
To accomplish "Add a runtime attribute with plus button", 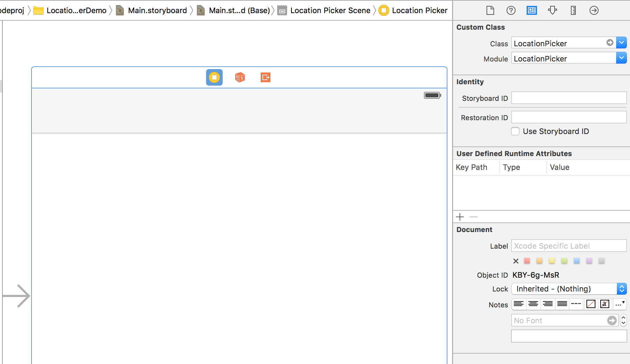I will (x=460, y=217).
